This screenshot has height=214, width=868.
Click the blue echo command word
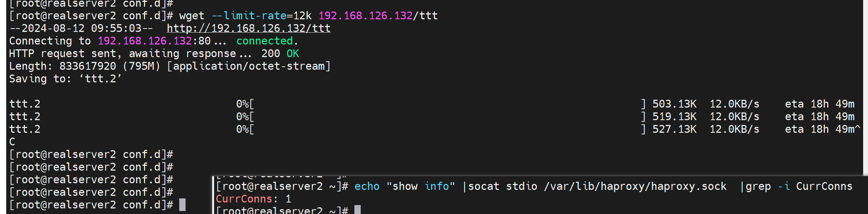(367, 187)
